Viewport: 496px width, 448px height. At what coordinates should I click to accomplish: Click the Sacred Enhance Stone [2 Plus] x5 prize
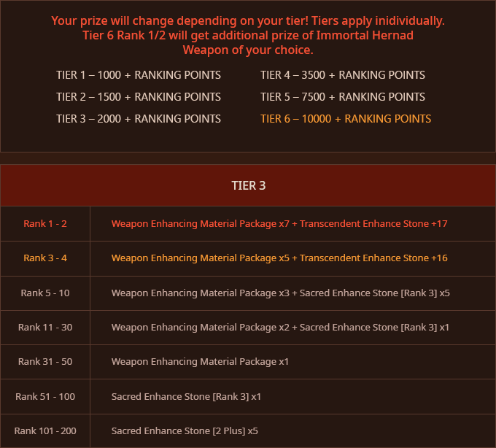[x=185, y=431]
